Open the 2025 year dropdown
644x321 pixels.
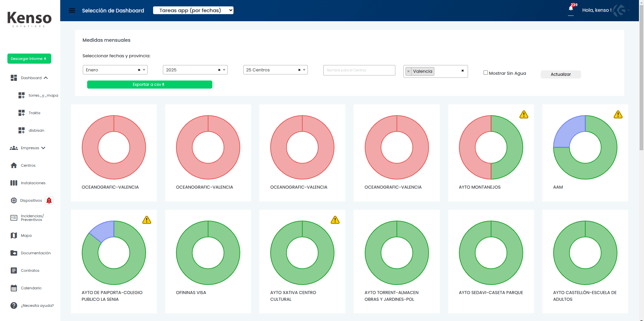195,70
